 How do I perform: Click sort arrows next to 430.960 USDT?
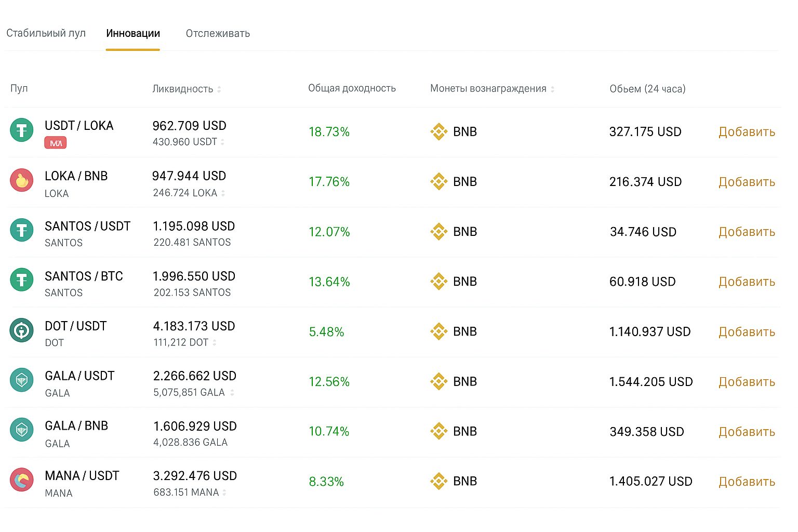[x=223, y=142]
